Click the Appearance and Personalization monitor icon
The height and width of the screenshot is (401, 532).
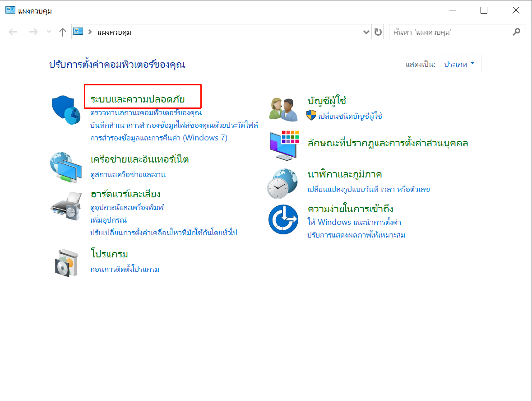pos(284,145)
